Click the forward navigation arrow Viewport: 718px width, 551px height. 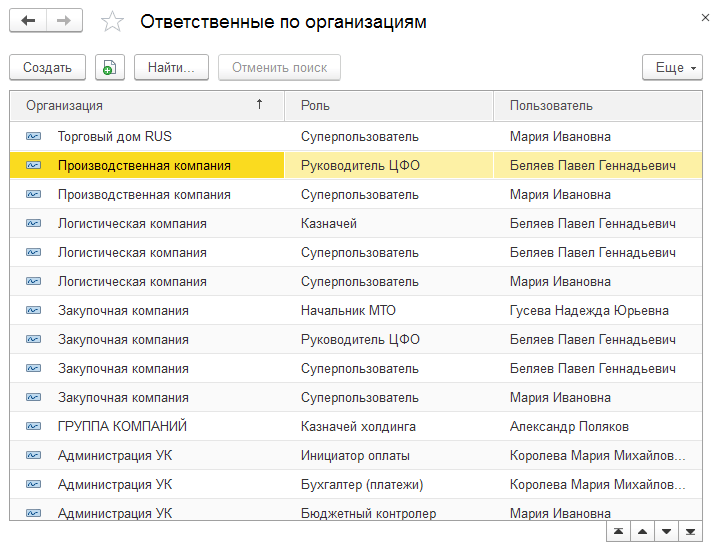point(64,21)
